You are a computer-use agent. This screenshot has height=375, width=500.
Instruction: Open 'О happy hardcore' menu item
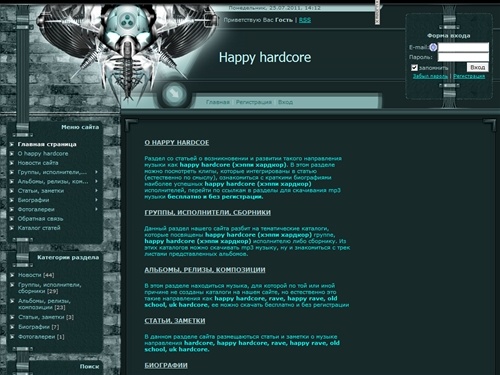pyautogui.click(x=43, y=154)
